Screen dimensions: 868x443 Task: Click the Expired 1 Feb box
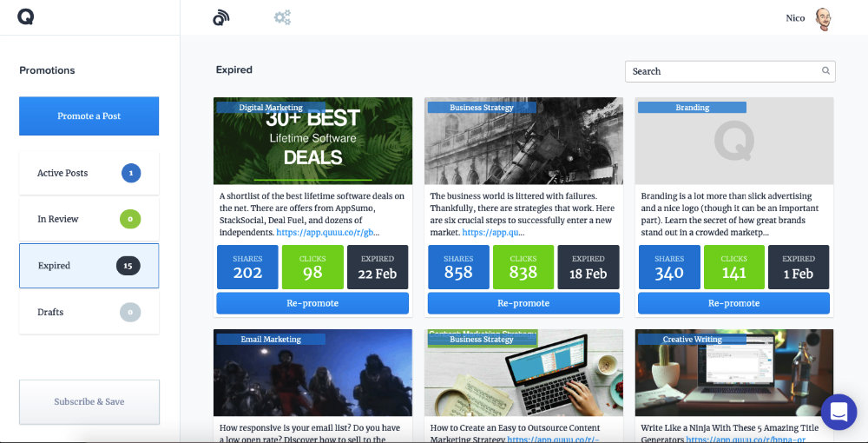799,267
